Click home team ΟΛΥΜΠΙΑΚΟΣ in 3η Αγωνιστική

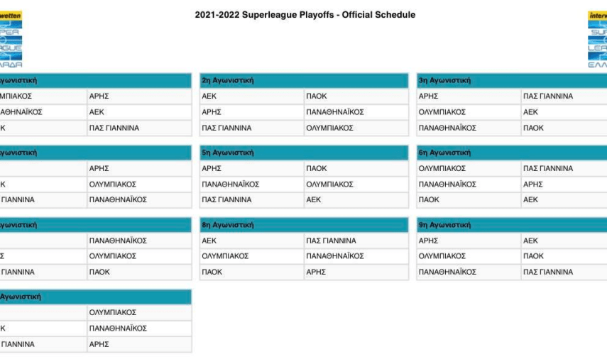(x=442, y=112)
